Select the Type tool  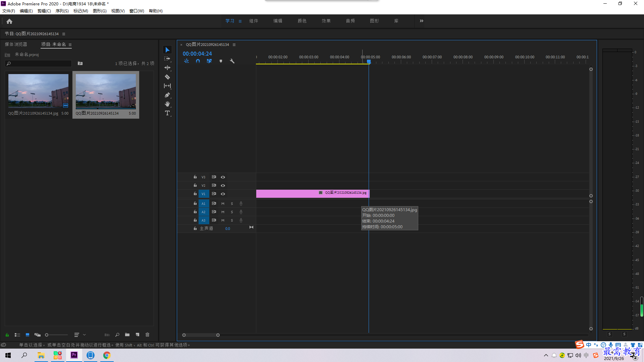(x=167, y=113)
